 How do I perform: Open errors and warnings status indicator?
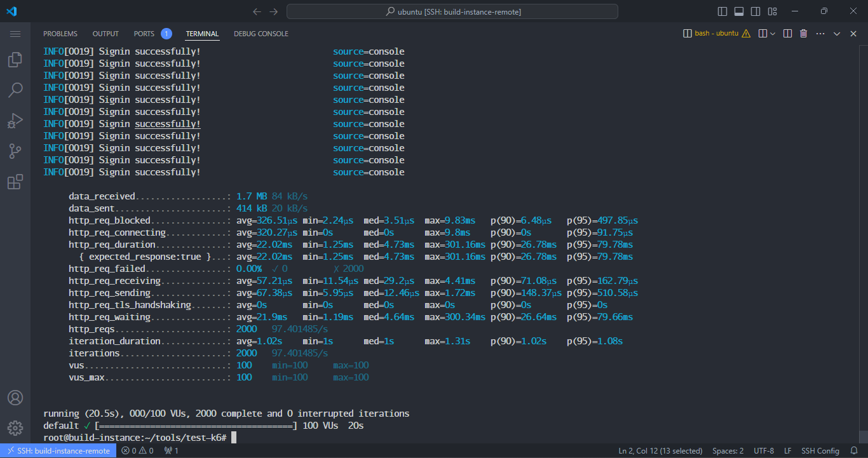pos(138,450)
